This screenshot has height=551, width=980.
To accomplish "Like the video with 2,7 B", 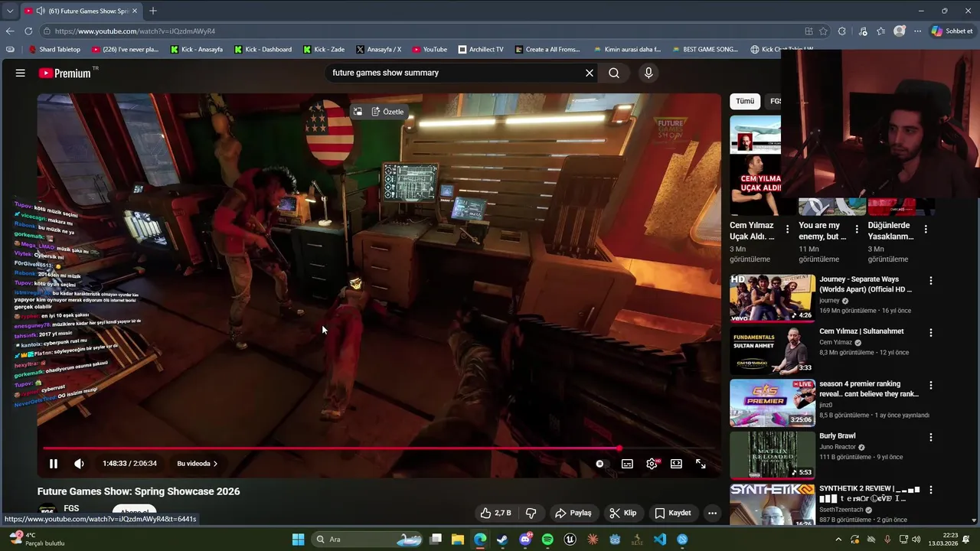I will coord(495,513).
